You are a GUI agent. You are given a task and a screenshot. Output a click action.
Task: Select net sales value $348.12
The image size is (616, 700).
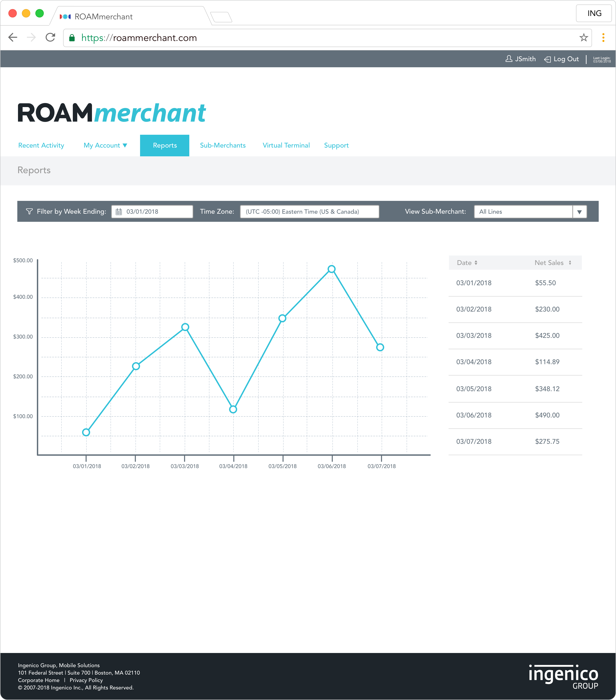[x=547, y=389]
